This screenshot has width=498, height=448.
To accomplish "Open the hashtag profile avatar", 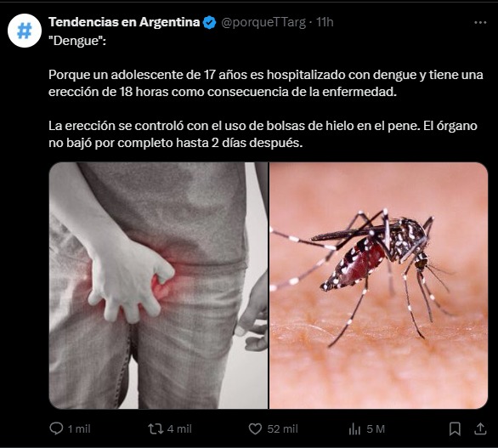I will pyautogui.click(x=25, y=31).
